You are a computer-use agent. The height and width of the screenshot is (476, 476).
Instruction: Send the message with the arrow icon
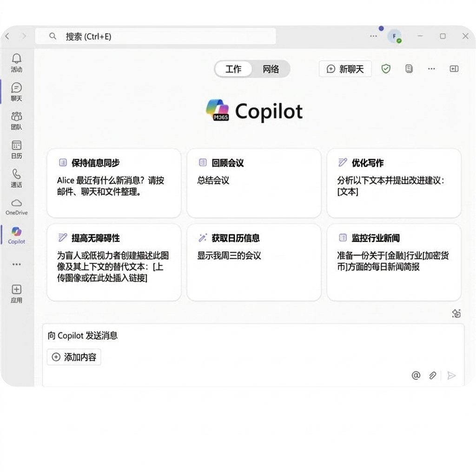tap(451, 376)
